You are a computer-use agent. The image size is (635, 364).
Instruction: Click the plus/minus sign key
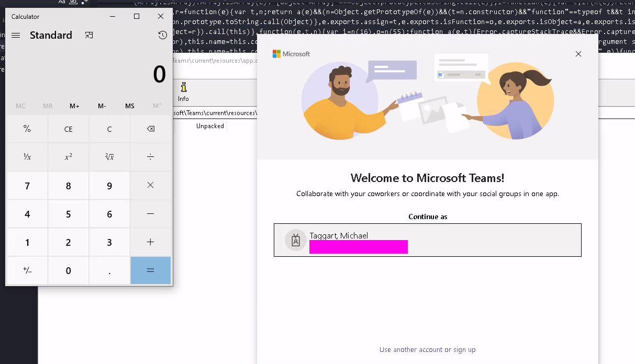point(27,270)
